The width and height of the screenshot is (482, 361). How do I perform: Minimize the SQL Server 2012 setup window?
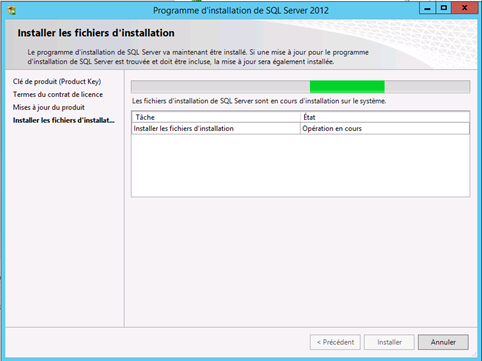[x=427, y=8]
